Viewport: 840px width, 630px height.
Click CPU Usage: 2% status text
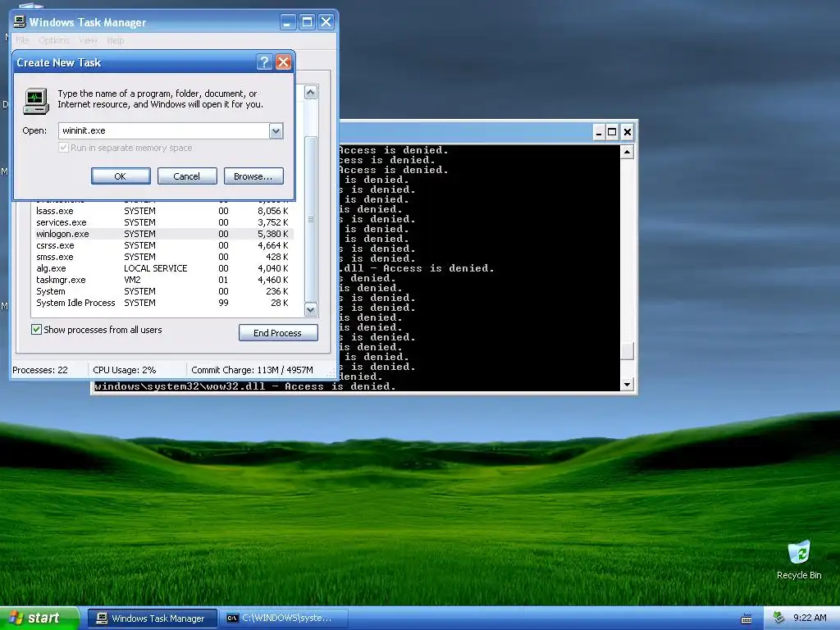[125, 370]
